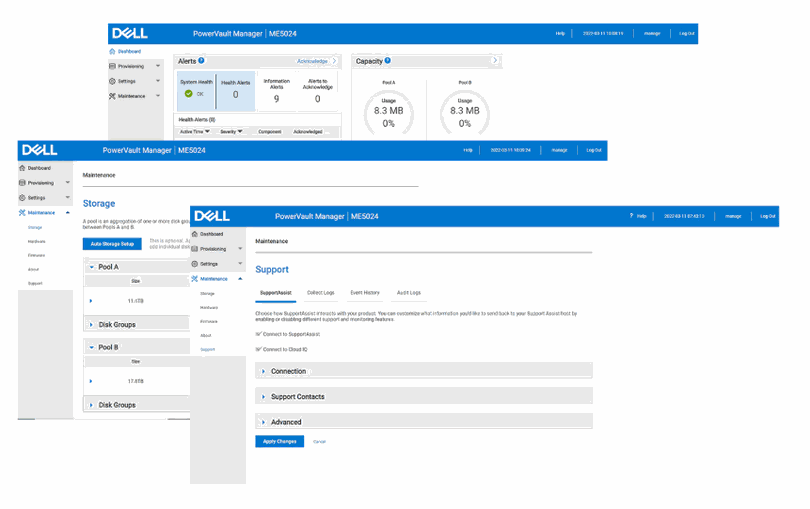Expand Settings menu arrow in Dashboard window
The height and width of the screenshot is (509, 810).
pyautogui.click(x=158, y=81)
